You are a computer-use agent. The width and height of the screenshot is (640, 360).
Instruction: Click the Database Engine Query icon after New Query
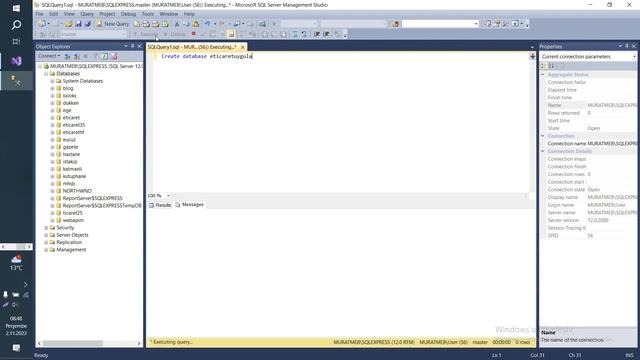point(137,24)
